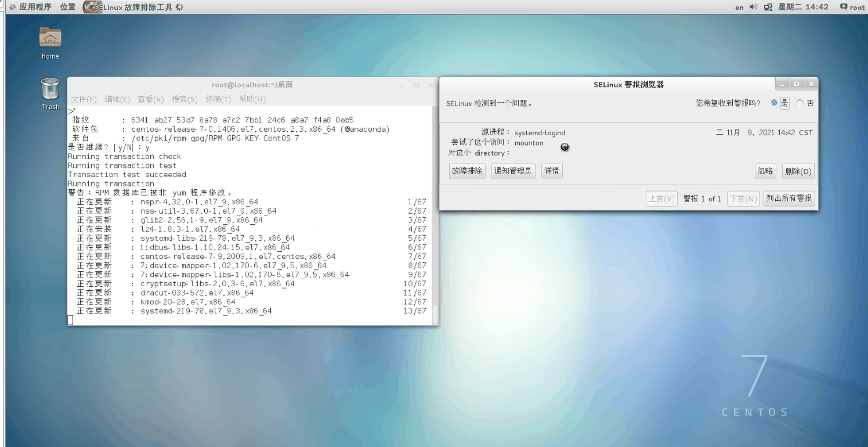Open terminal 终端(T) menu
The image size is (868, 447).
point(218,99)
